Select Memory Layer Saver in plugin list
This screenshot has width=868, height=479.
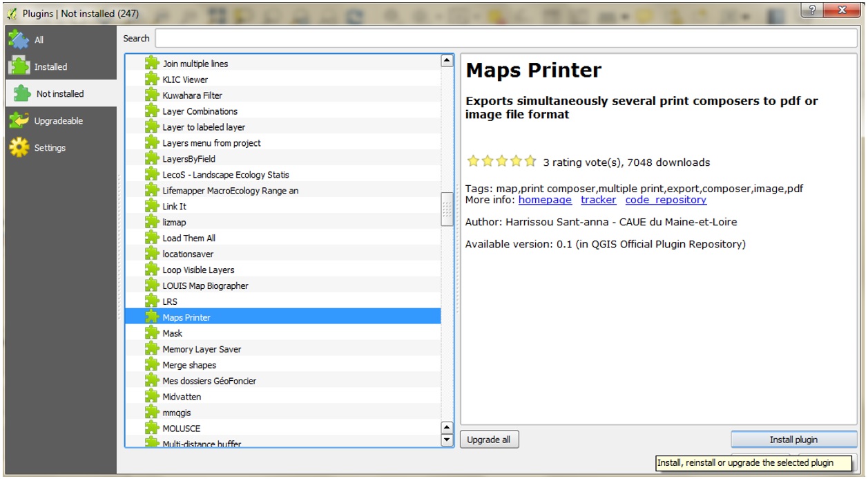(x=202, y=349)
